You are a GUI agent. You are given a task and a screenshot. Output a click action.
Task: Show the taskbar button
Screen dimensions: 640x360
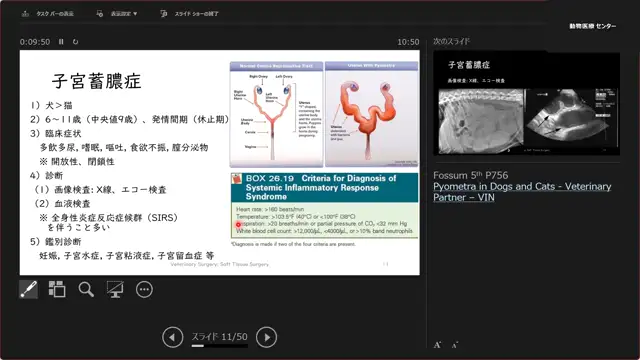pos(47,13)
